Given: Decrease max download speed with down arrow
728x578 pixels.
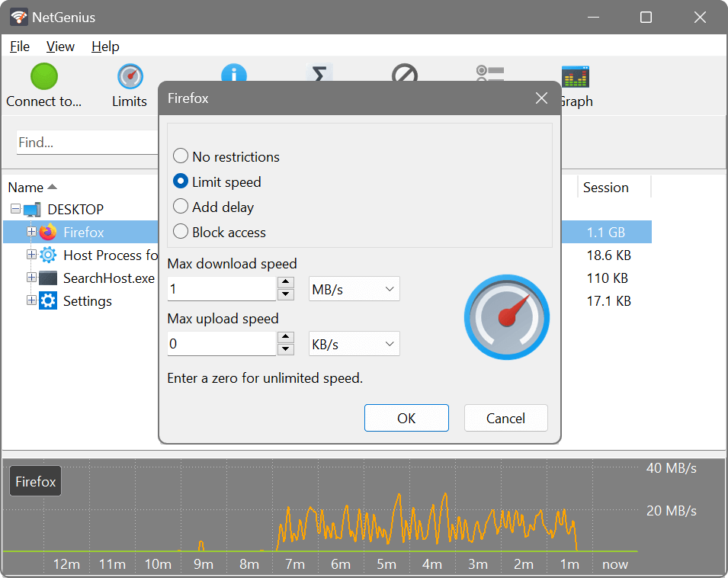Looking at the screenshot, I should point(286,295).
